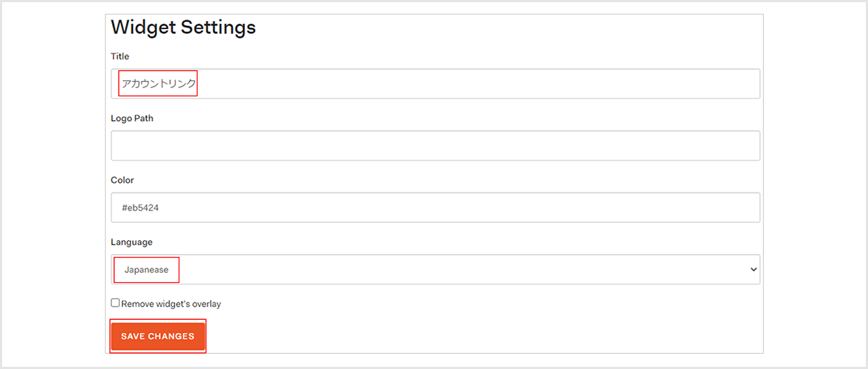Click the アカウントリンク text in Title

[x=158, y=84]
